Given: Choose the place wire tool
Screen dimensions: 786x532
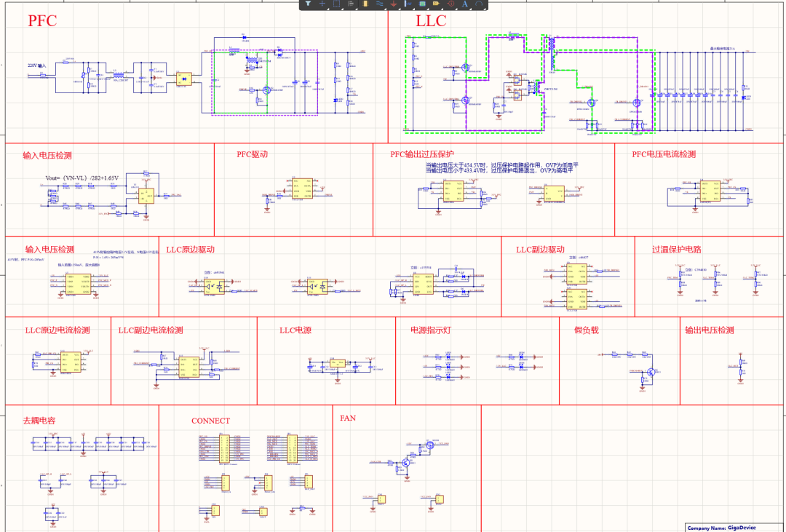Looking at the screenshot, I should point(379,4).
